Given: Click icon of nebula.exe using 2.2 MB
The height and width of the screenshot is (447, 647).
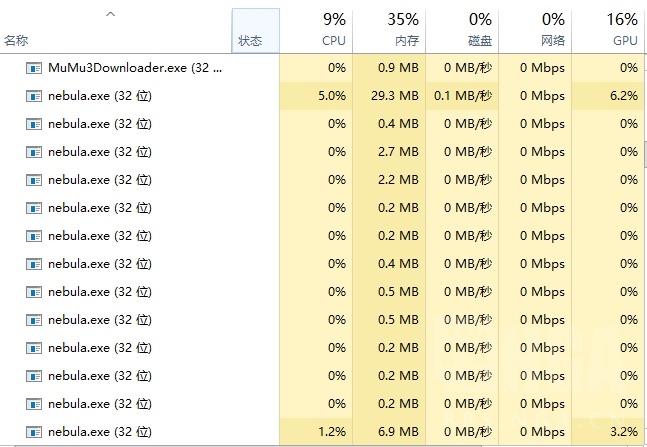Looking at the screenshot, I should [x=35, y=180].
